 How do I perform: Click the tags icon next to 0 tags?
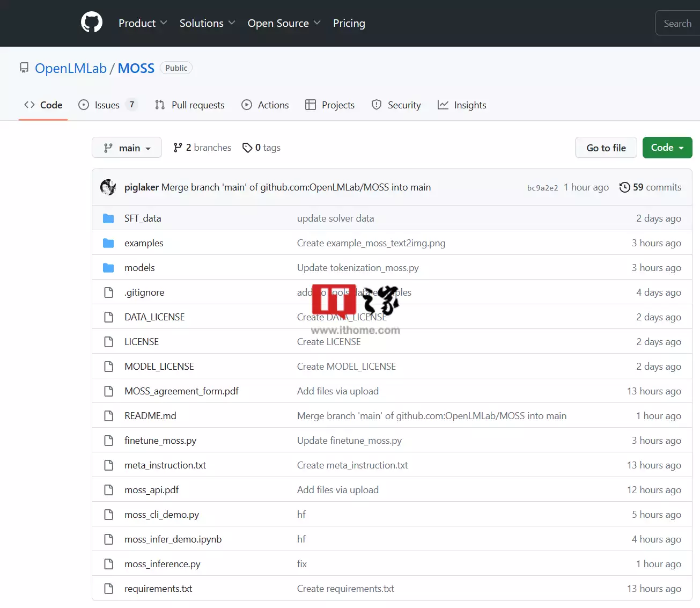(x=247, y=148)
